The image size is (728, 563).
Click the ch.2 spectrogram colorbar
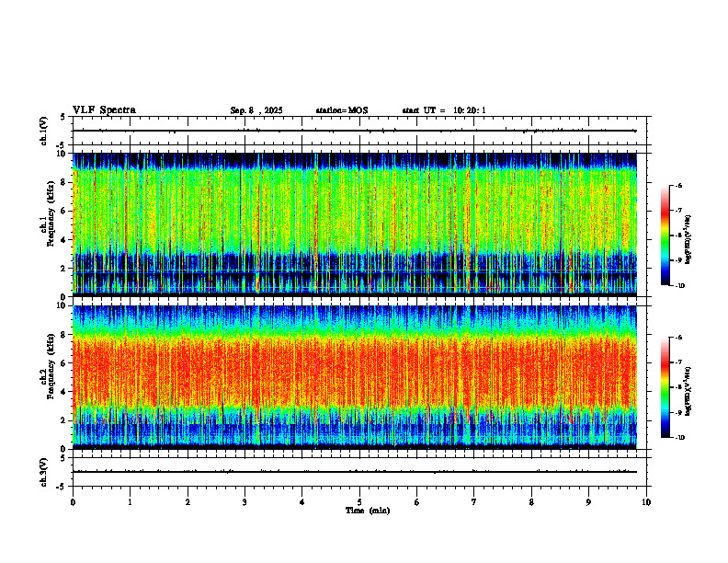coord(665,387)
